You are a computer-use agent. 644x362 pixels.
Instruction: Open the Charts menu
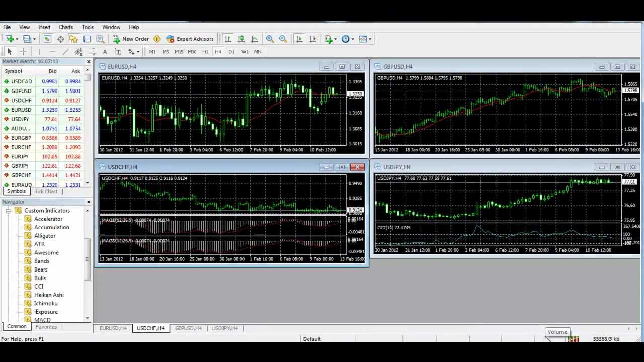65,27
